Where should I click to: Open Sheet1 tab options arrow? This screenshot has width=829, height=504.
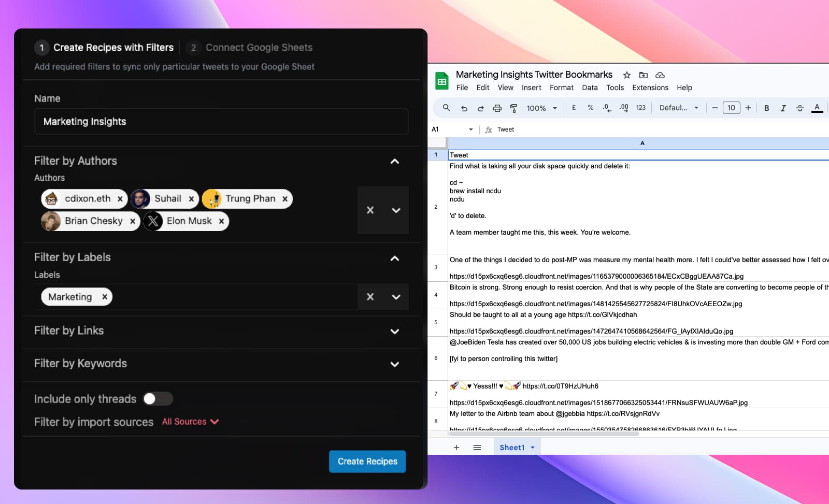click(x=533, y=448)
